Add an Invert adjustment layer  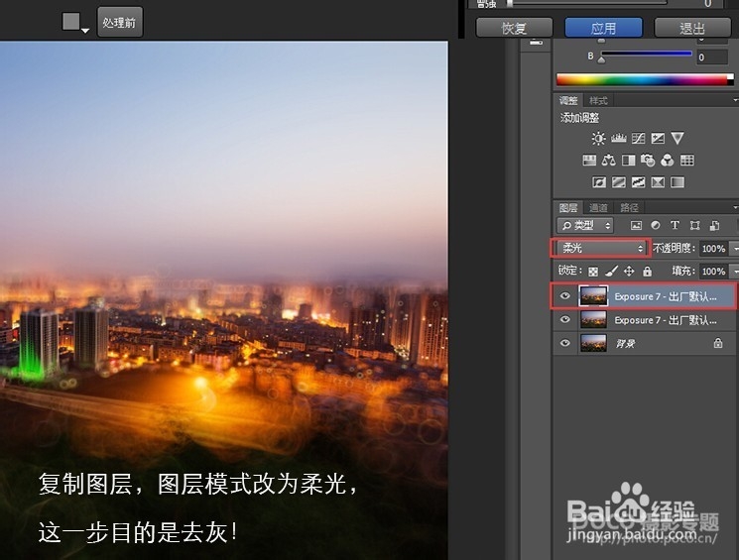click(599, 182)
